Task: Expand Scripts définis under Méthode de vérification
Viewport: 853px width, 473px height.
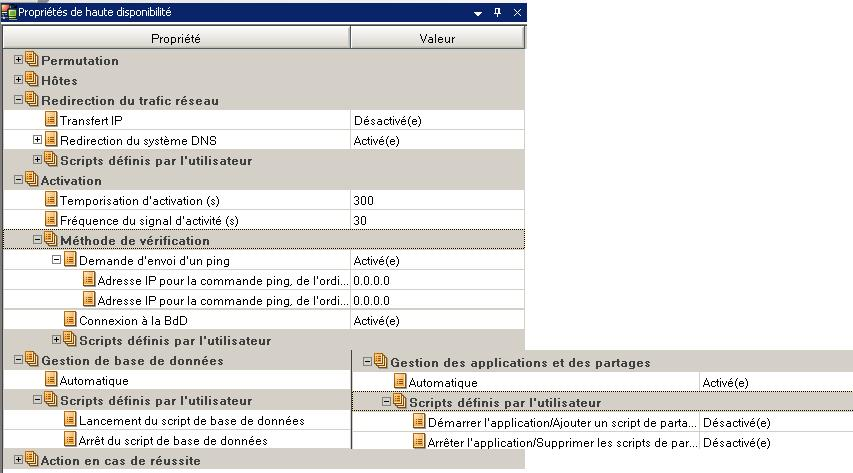Action: tap(56, 340)
